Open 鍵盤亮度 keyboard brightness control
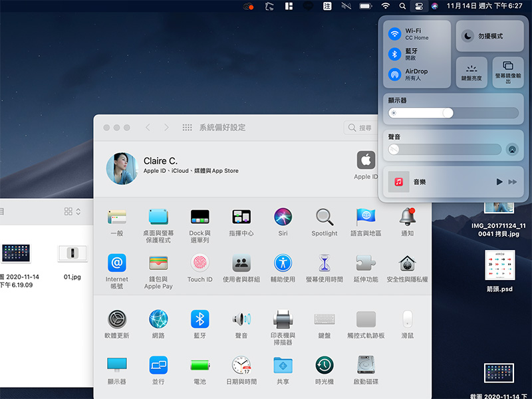 [x=472, y=72]
